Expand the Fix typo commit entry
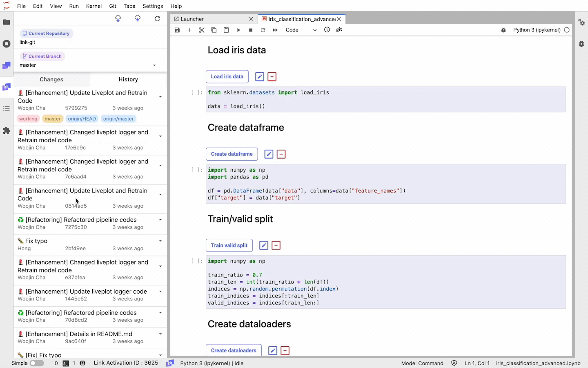 point(160,241)
